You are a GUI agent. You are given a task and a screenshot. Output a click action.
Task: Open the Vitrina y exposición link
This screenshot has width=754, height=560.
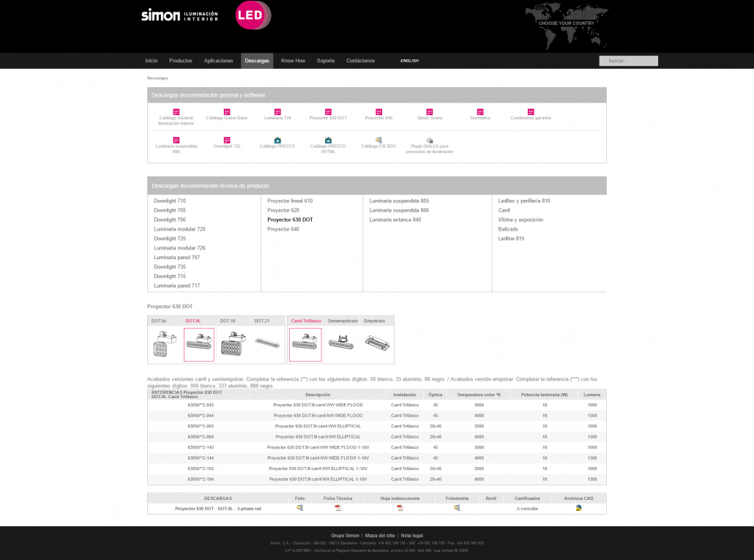click(x=520, y=220)
